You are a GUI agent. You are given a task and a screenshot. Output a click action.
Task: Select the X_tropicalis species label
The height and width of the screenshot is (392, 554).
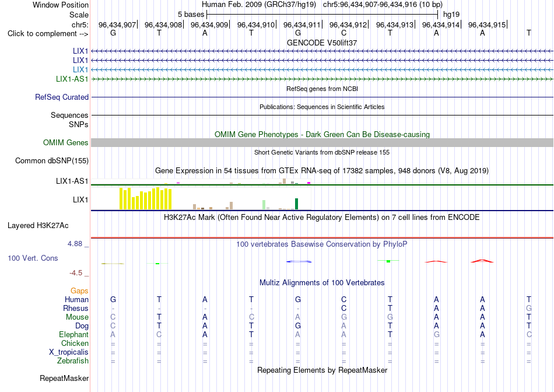[x=69, y=352]
